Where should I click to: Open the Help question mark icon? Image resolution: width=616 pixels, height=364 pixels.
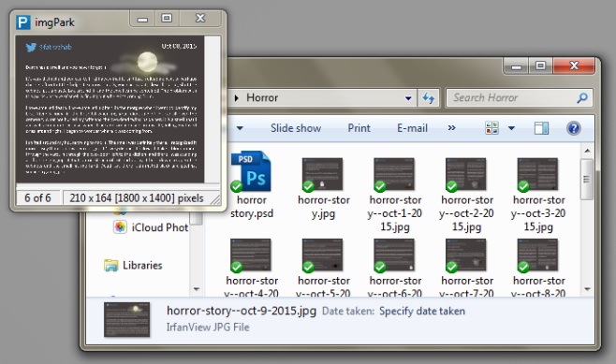point(574,128)
